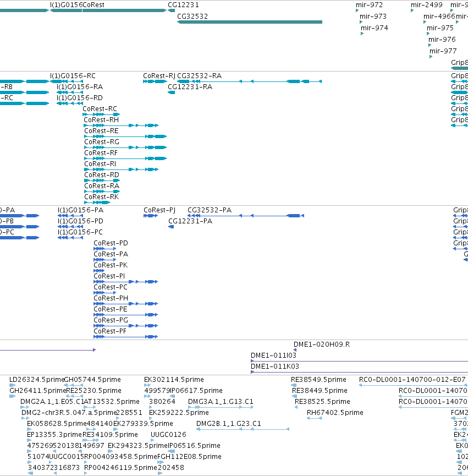Select the DMG3A.1_1.G13.C1 label
Screen dimensions: 468x476
pos(221,401)
